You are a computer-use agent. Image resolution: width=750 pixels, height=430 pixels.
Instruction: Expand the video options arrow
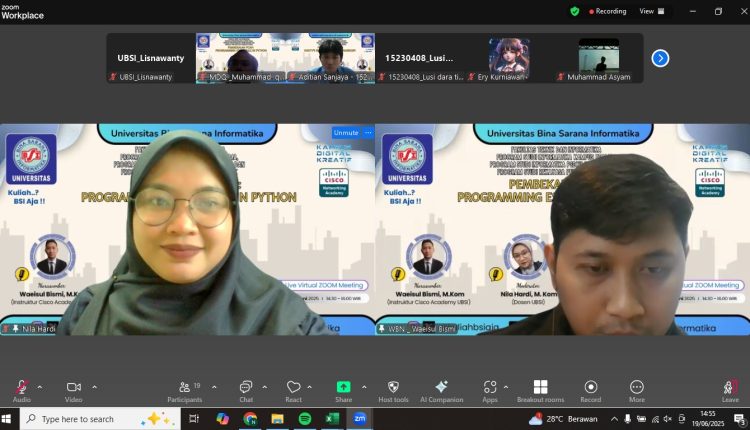click(x=94, y=387)
